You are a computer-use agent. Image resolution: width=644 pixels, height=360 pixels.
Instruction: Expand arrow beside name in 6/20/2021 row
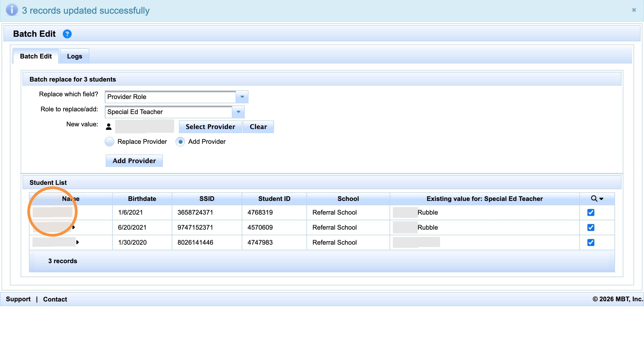(74, 227)
